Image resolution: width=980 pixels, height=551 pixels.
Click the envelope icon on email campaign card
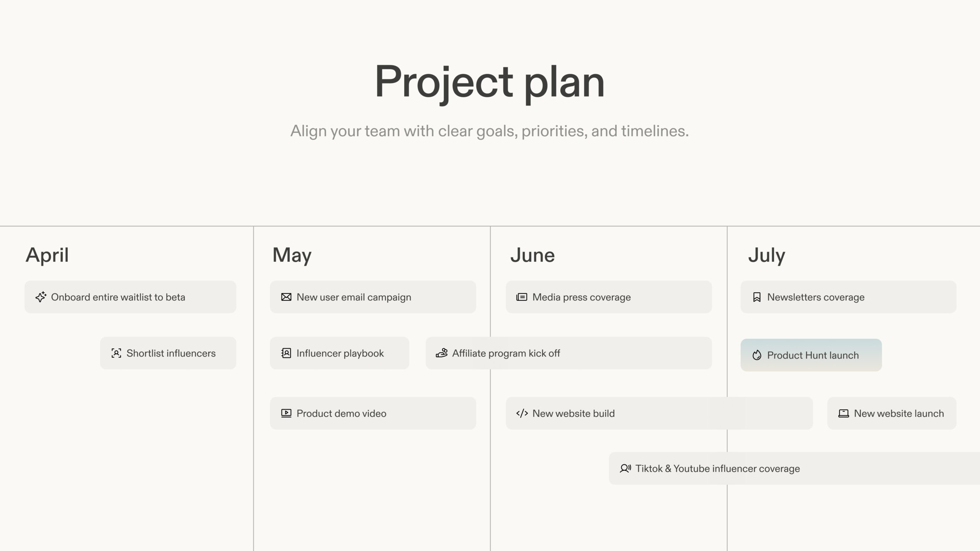click(286, 297)
